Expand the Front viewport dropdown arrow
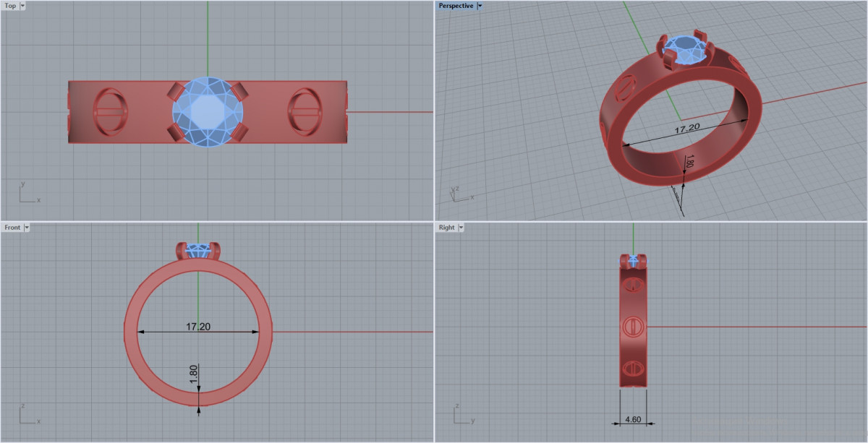The height and width of the screenshot is (443, 868). pos(27,228)
